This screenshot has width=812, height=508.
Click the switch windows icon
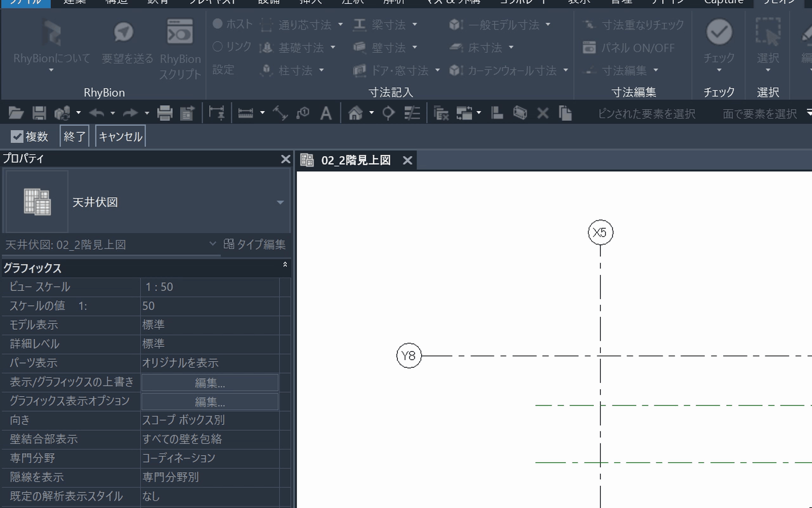tap(464, 113)
